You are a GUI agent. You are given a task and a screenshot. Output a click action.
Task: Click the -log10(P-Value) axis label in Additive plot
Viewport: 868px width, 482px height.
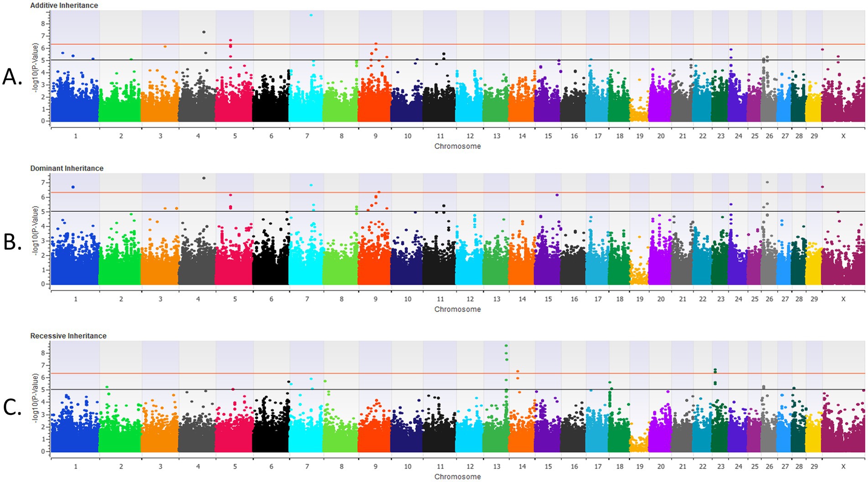[x=35, y=68]
